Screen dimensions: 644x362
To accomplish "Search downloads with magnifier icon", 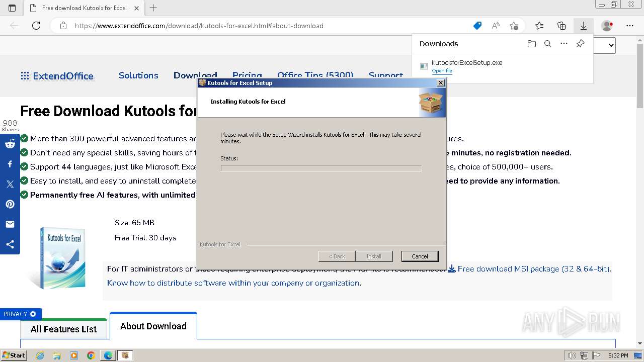I will pos(548,44).
